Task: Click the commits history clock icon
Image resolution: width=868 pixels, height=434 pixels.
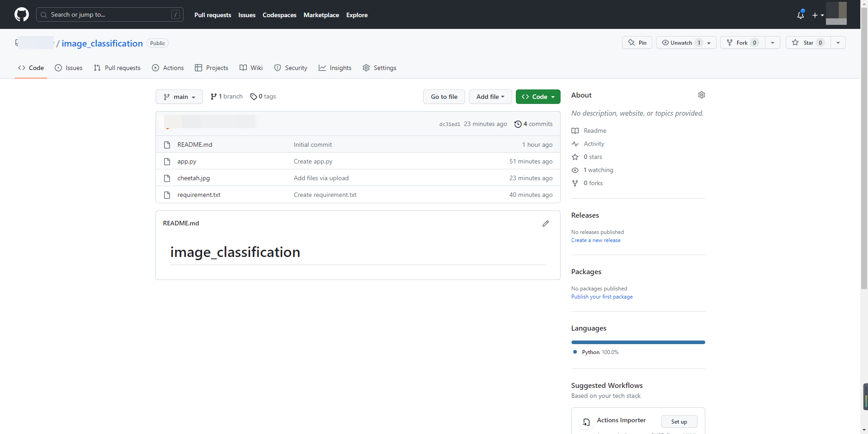Action: [518, 124]
